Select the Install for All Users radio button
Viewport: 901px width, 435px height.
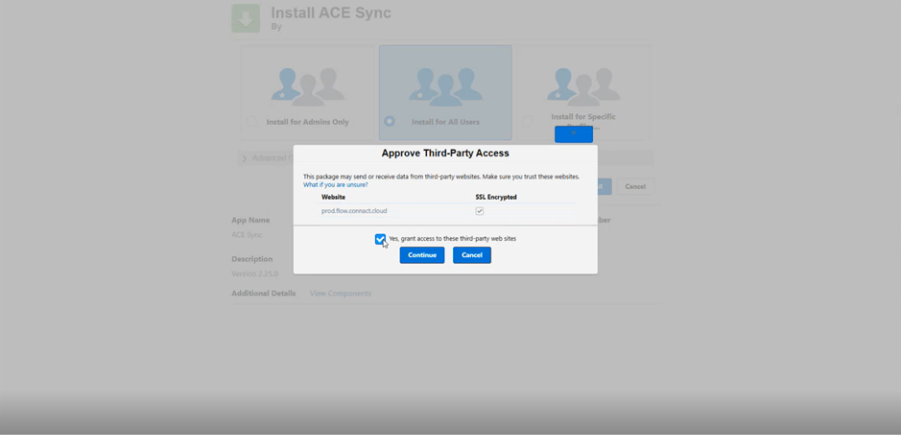[389, 122]
